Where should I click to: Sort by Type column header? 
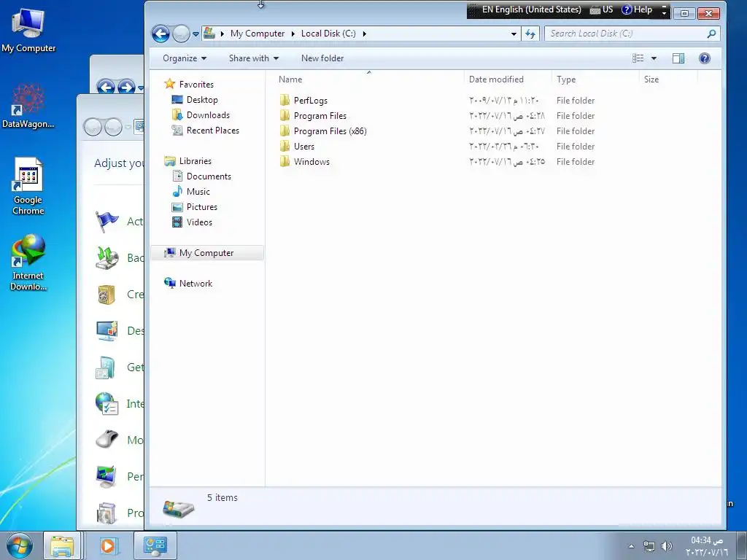tap(566, 79)
